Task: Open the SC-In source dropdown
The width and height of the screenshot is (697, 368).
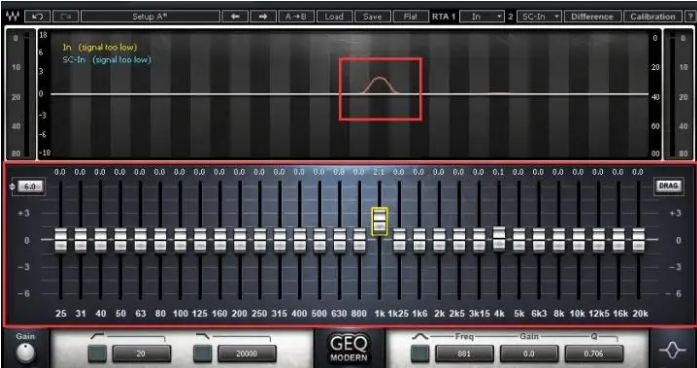Action: pos(539,17)
